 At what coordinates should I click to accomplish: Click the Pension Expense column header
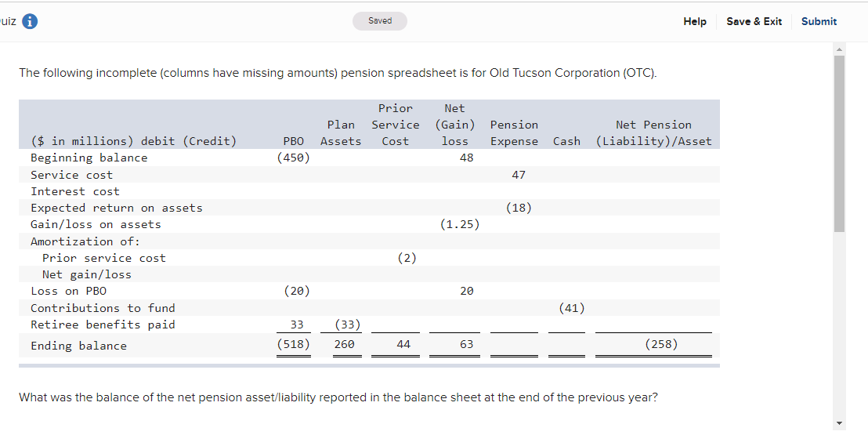pos(514,133)
